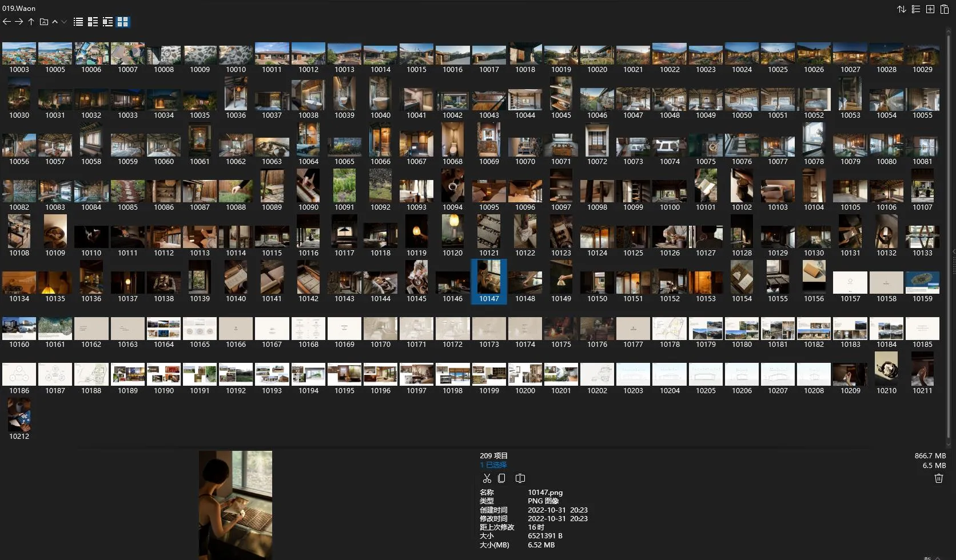Delete the selected file with trash icon
The height and width of the screenshot is (560, 956).
click(938, 478)
